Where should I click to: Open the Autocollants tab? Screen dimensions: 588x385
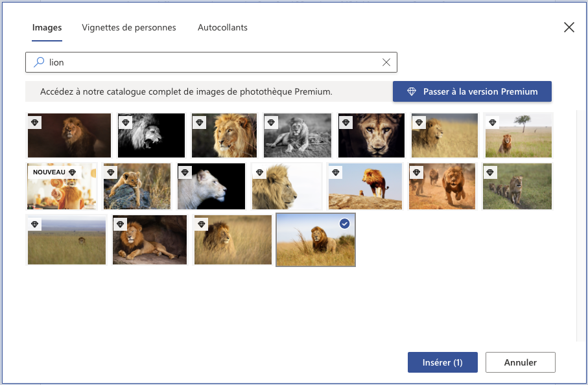pos(222,27)
